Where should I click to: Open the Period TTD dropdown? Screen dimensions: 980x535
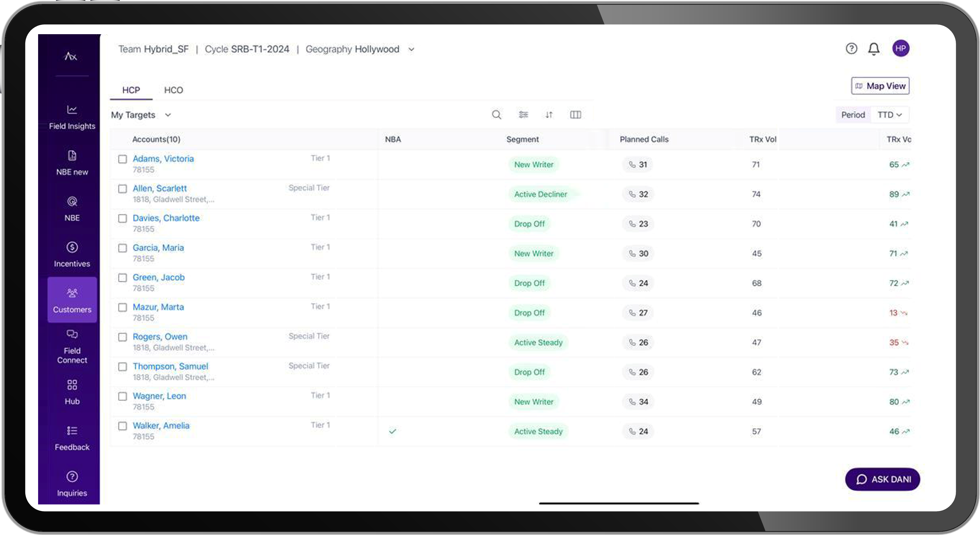click(889, 115)
